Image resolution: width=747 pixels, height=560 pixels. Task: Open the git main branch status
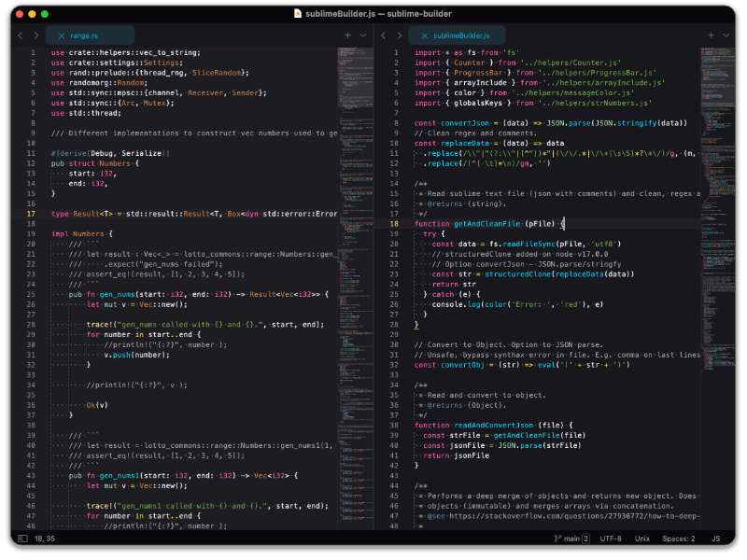(571, 539)
